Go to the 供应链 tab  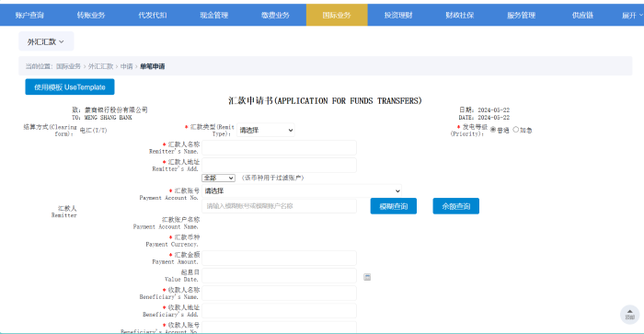tap(582, 16)
